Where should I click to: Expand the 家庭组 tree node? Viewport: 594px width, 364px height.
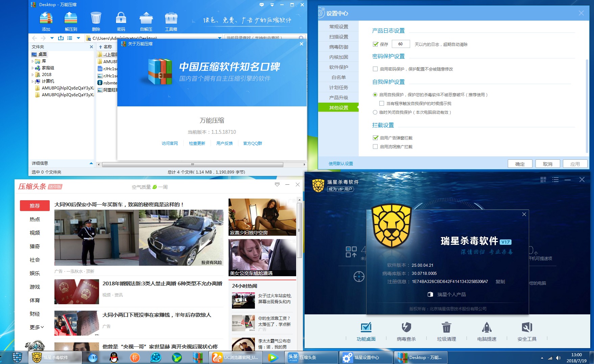coord(33,68)
